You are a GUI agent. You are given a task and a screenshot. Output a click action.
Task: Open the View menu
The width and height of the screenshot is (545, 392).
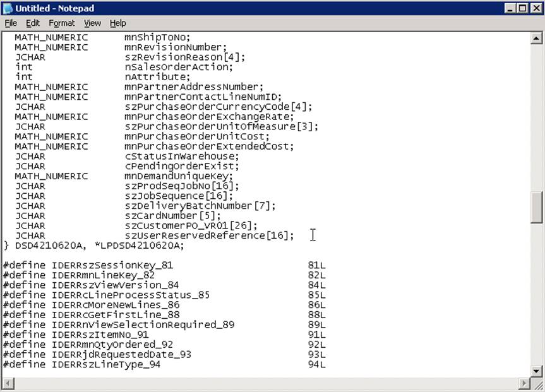click(x=92, y=23)
